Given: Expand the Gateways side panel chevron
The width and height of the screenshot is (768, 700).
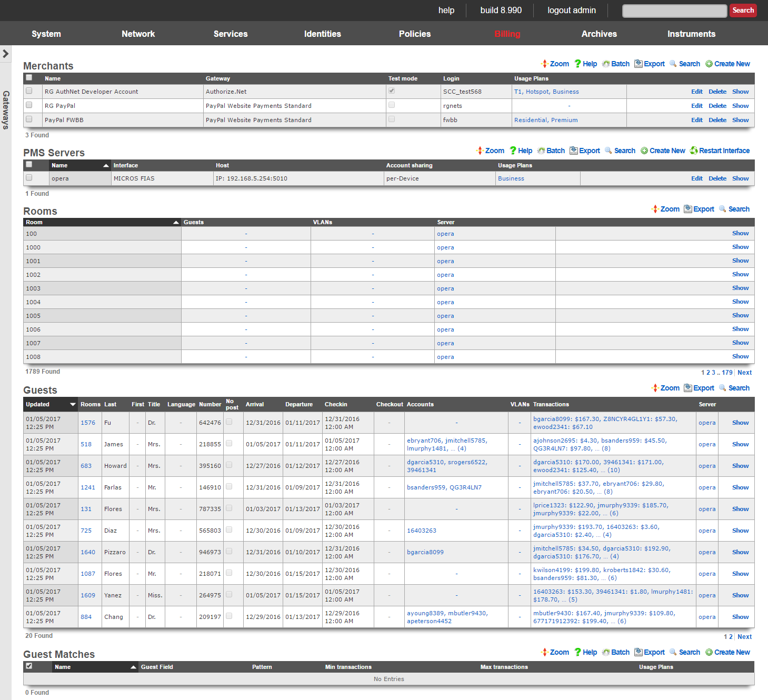Looking at the screenshot, I should (x=6, y=54).
